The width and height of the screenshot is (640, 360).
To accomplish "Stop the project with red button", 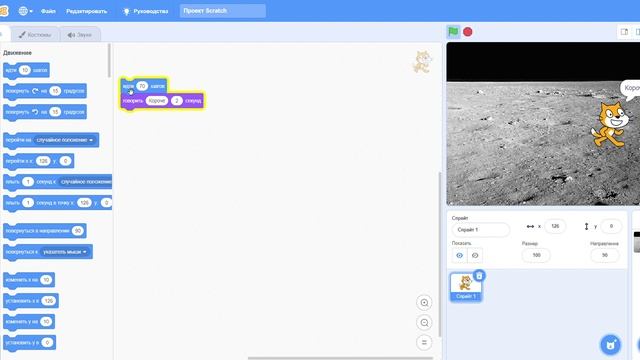I will (x=468, y=32).
